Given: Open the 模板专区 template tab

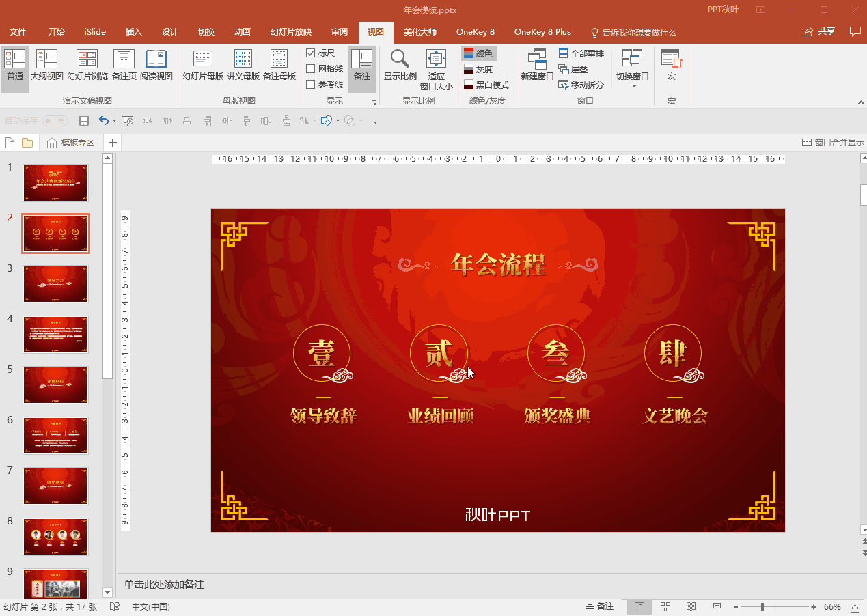Looking at the screenshot, I should click(x=71, y=143).
